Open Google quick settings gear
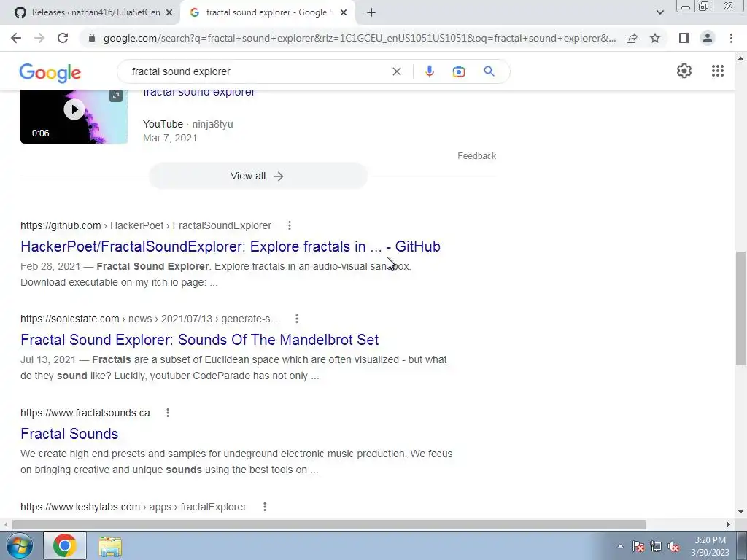Screen dimensions: 747x560 click(x=684, y=71)
